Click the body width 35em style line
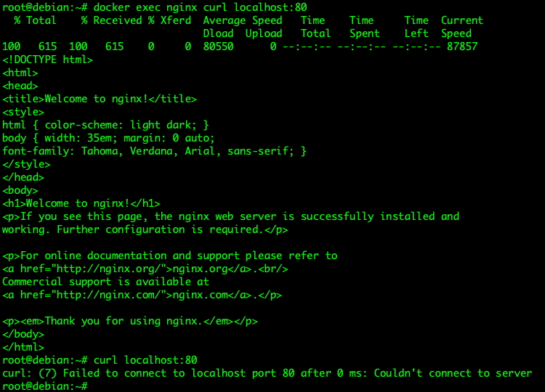The width and height of the screenshot is (545, 392). tap(108, 138)
